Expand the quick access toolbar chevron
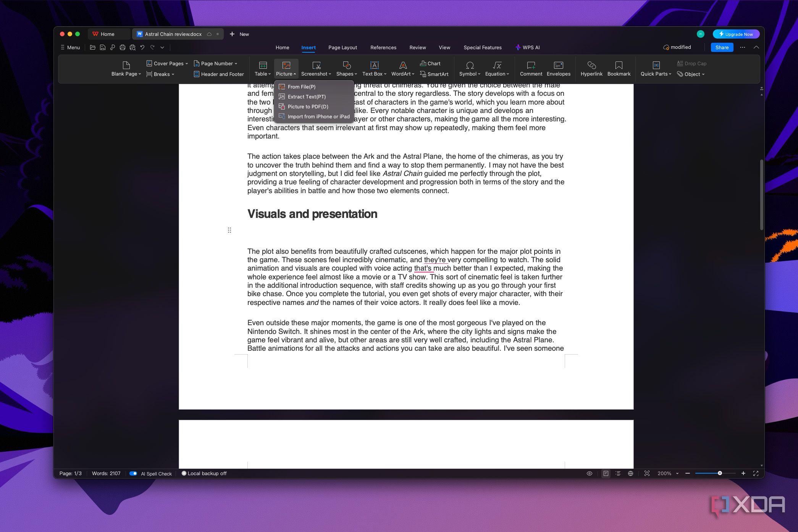Image resolution: width=798 pixels, height=532 pixels. coord(162,47)
